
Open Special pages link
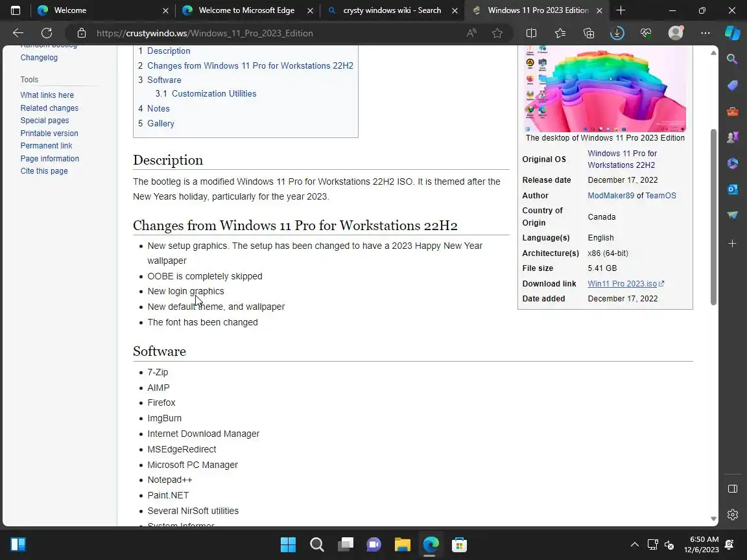[45, 121]
